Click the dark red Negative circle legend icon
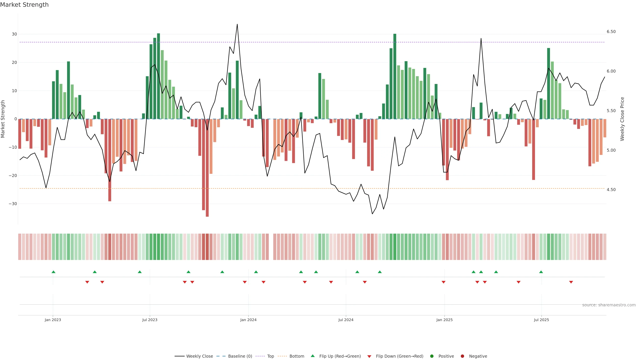The width and height of the screenshot is (644, 362). pos(462,356)
